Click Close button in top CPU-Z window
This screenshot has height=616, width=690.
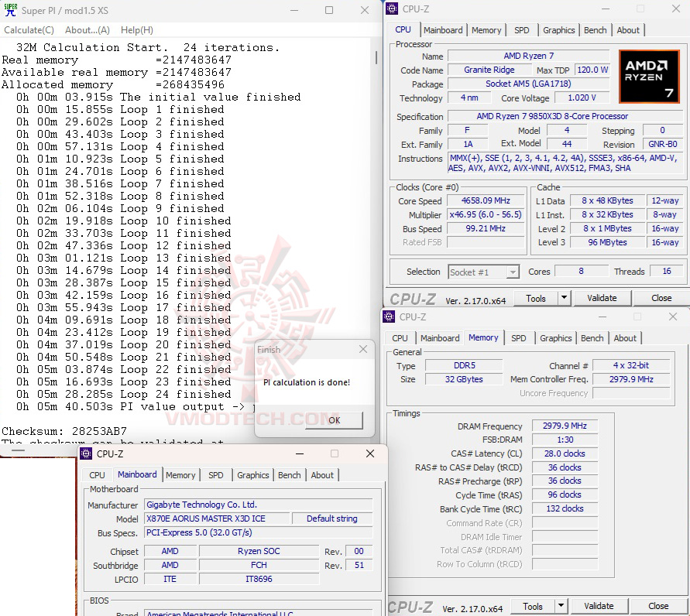(x=661, y=298)
